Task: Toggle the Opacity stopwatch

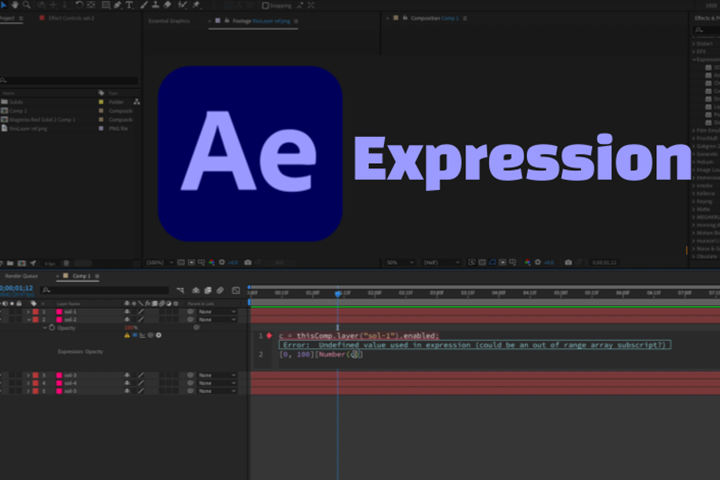Action: (x=52, y=328)
